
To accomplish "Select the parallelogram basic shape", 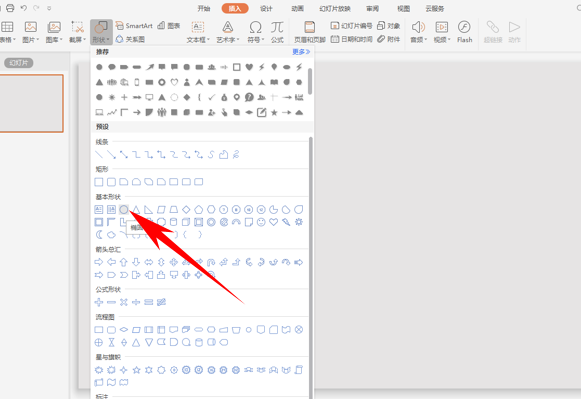I will point(161,210).
